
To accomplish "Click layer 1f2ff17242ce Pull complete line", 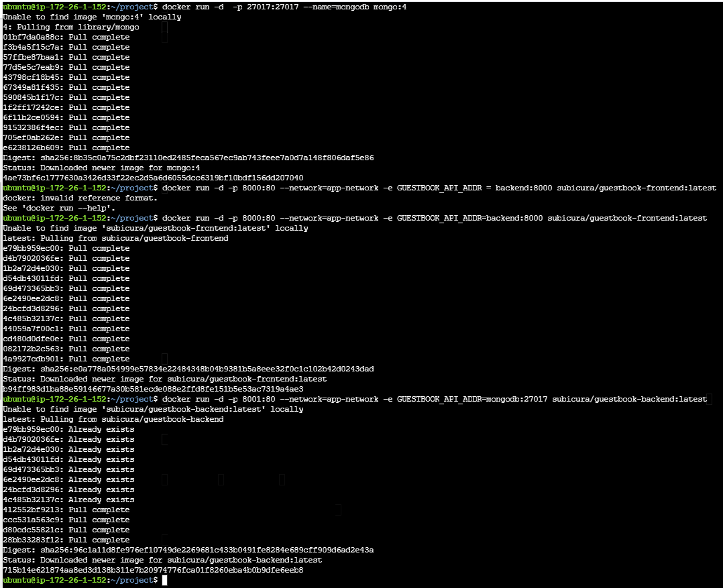I will coord(66,108).
